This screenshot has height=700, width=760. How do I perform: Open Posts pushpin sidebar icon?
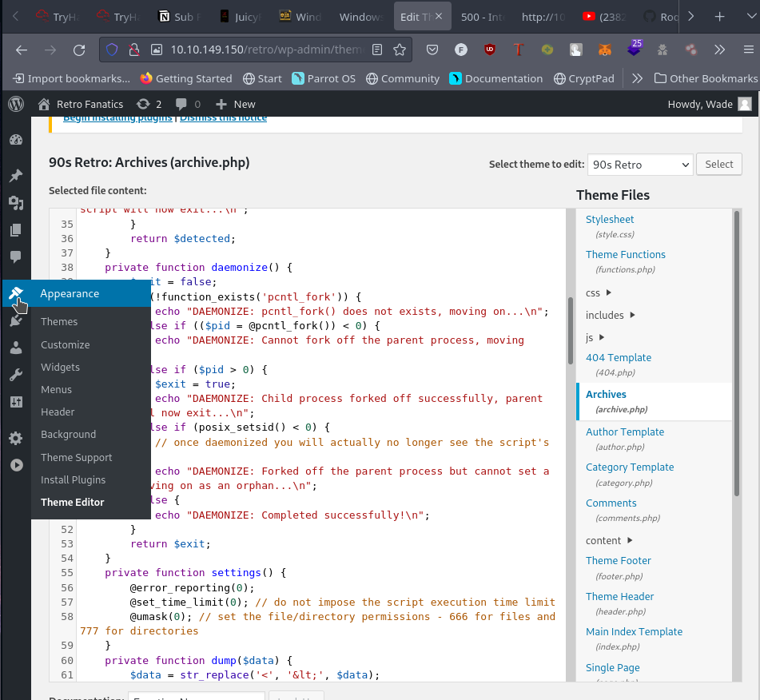click(x=16, y=176)
